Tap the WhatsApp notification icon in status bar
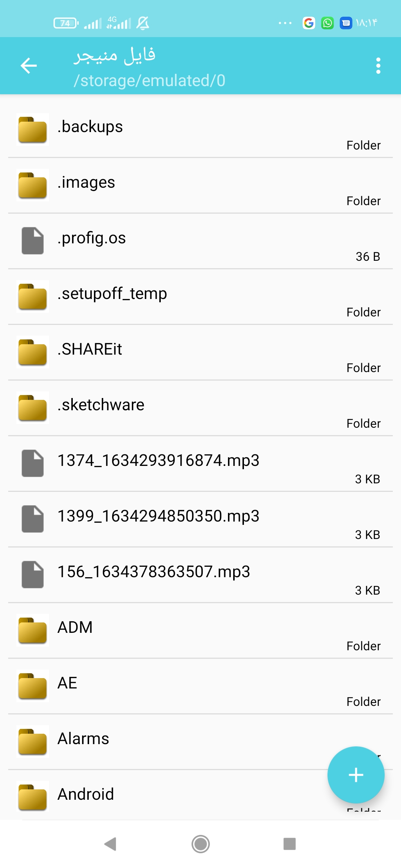 click(327, 23)
